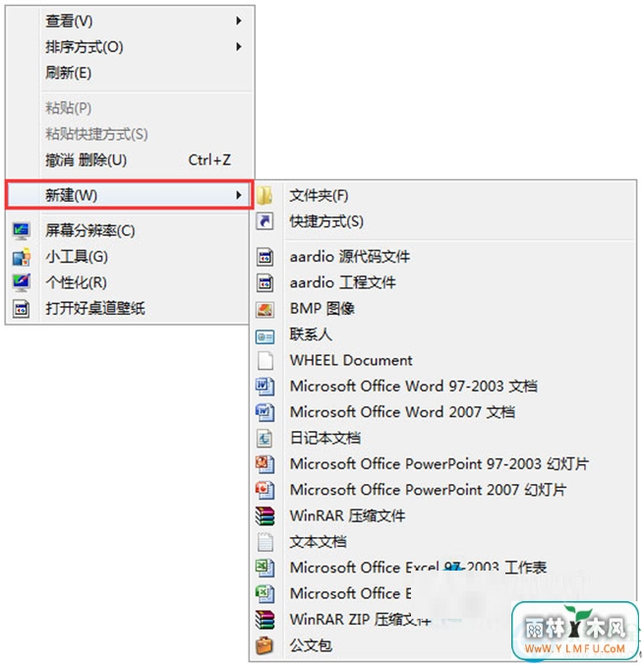Create a new 日记本文档
The image size is (644, 665).
tap(443, 438)
